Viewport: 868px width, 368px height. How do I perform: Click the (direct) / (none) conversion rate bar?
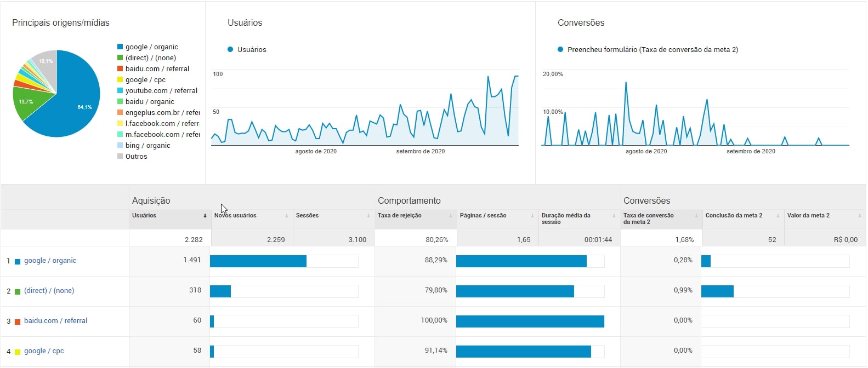pyautogui.click(x=717, y=291)
